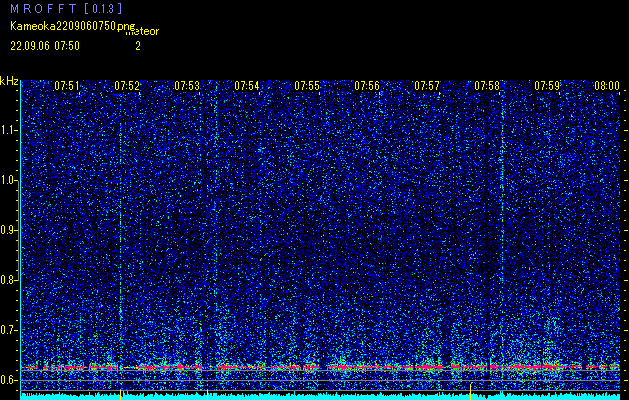This screenshot has width=629, height=400.
Task: Select the 07:51 time marker
Action: tap(67, 86)
